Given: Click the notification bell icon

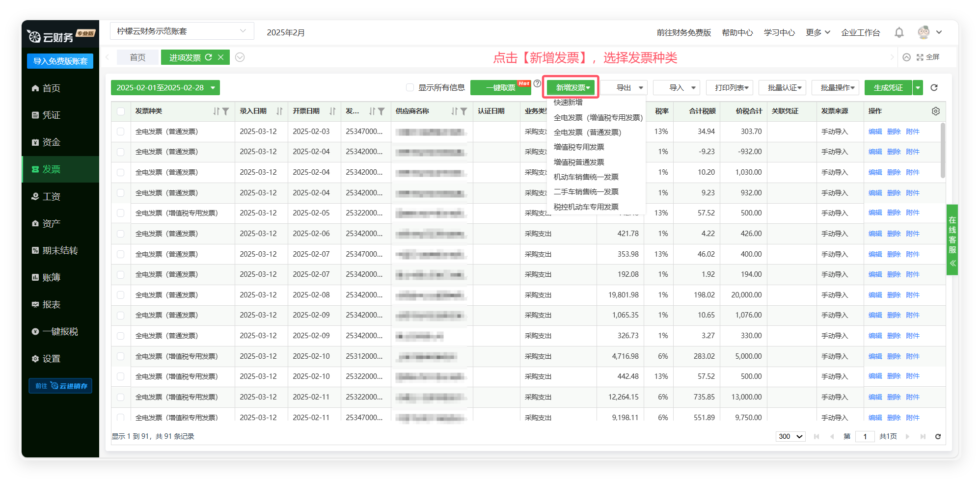Looking at the screenshot, I should point(899,32).
